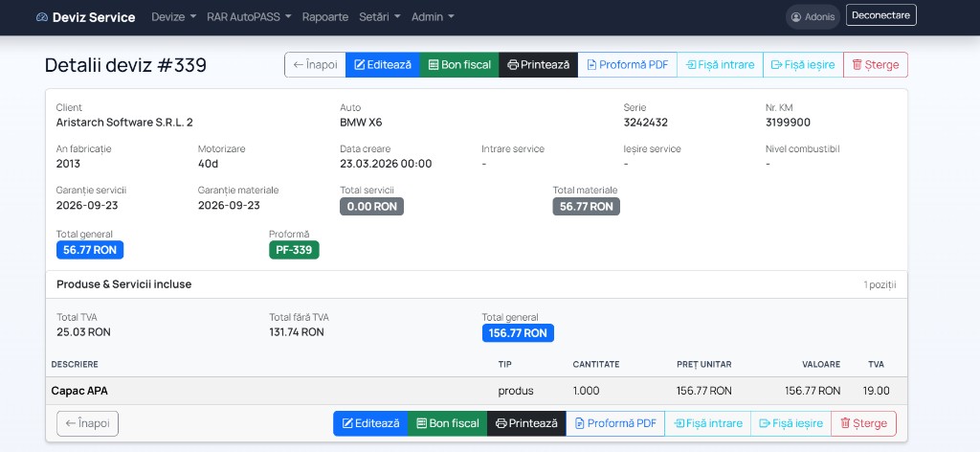Expand the RAR AutoPASS menu

pyautogui.click(x=250, y=17)
